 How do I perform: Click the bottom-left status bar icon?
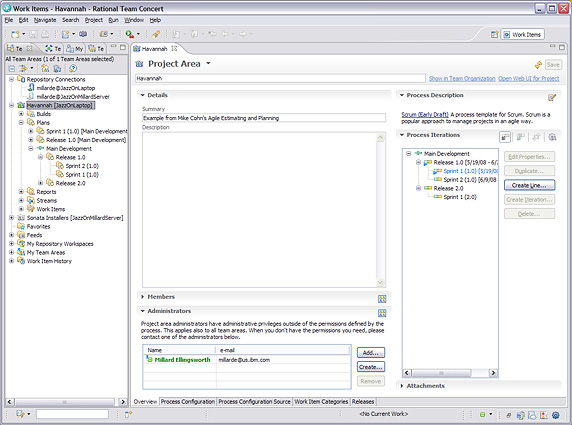(20, 414)
